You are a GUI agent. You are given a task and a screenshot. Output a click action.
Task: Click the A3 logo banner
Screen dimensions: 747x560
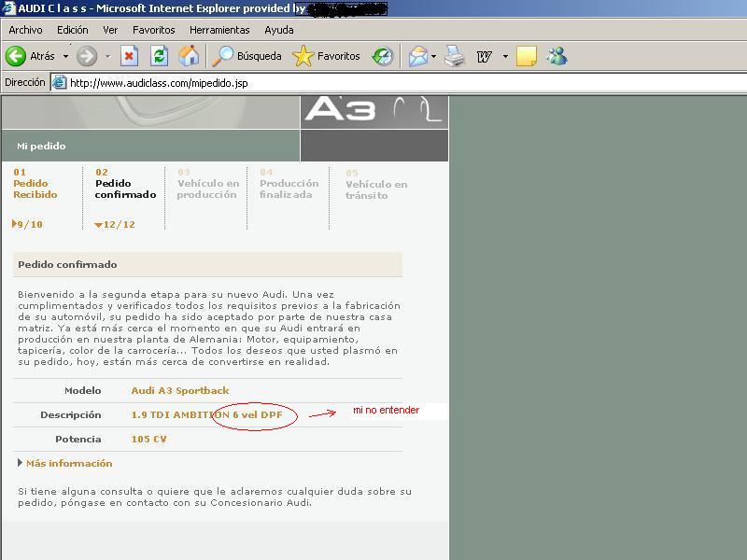pos(374,112)
